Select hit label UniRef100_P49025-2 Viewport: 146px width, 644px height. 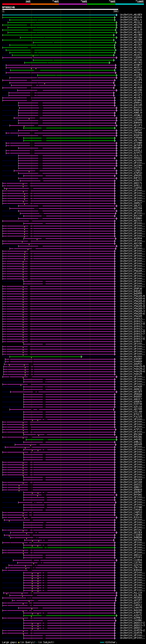pos(132,369)
